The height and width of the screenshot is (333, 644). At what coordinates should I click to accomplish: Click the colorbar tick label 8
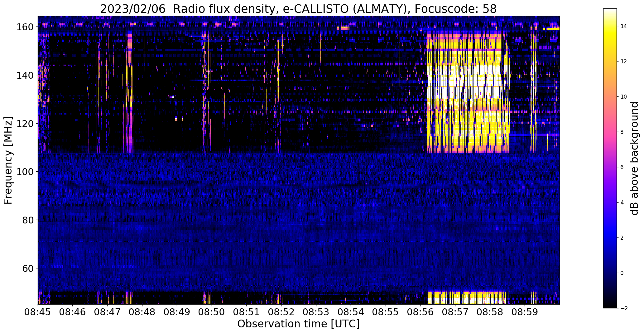[622, 132]
